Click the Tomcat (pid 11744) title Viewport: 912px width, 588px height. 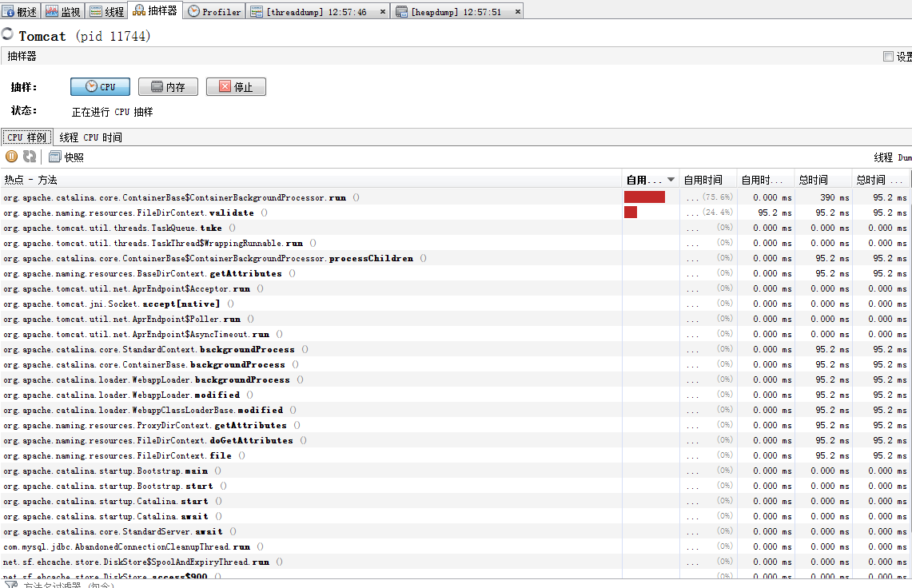click(85, 36)
